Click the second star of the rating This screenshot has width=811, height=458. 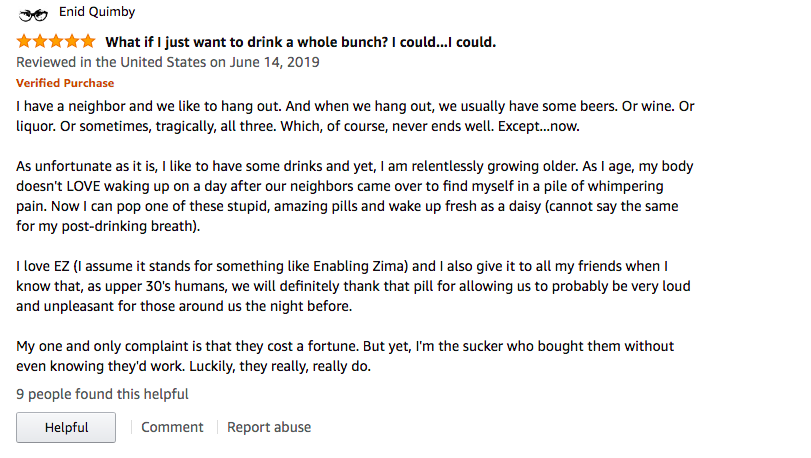click(x=40, y=42)
